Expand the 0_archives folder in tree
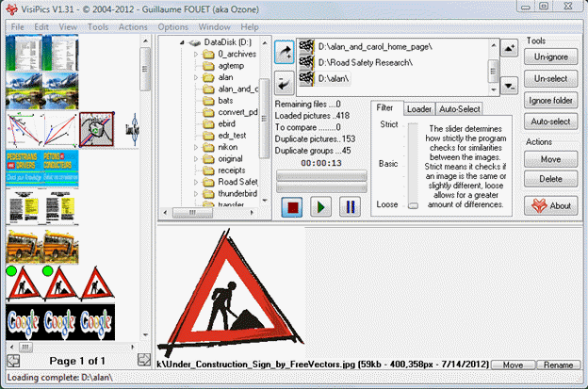 tap(196, 55)
